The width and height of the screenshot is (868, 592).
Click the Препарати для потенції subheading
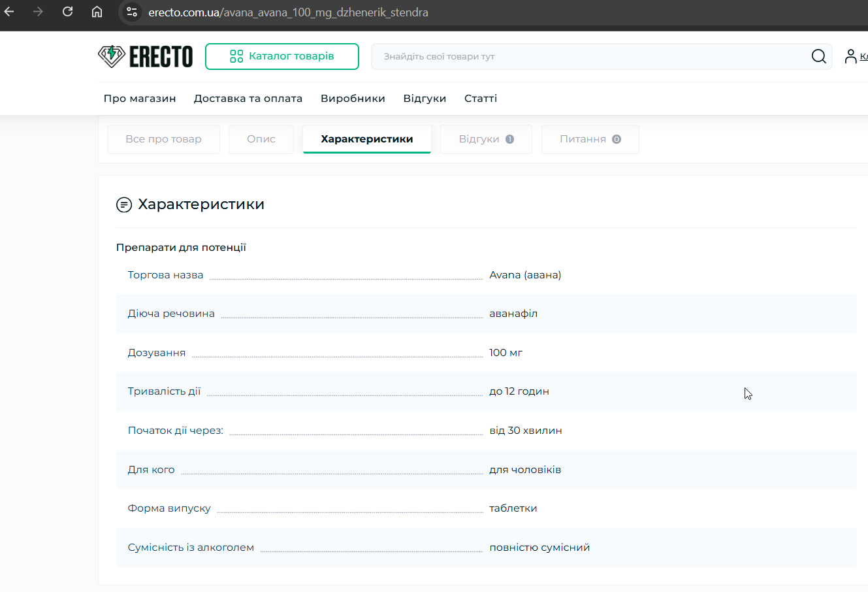coord(181,248)
